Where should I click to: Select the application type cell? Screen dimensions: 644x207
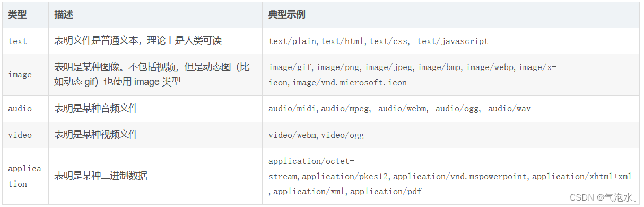coord(25,176)
